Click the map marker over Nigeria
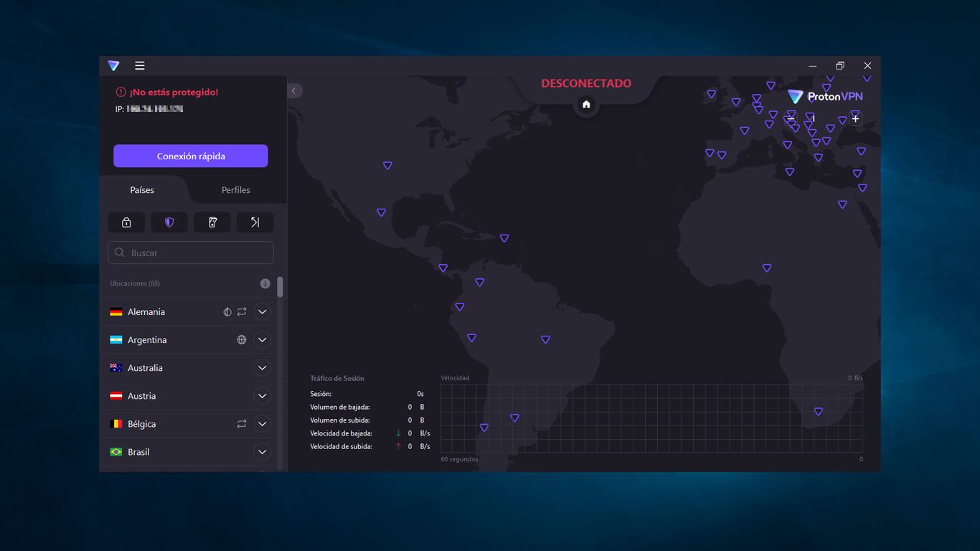This screenshot has height=551, width=980. (x=767, y=268)
